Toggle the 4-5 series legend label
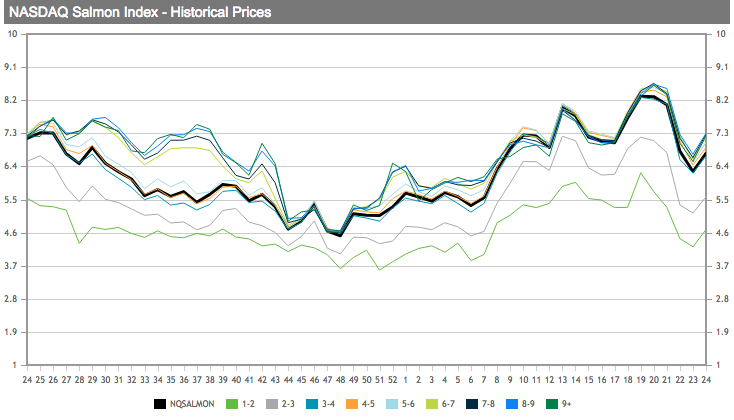This screenshot has width=734, height=420. (368, 404)
